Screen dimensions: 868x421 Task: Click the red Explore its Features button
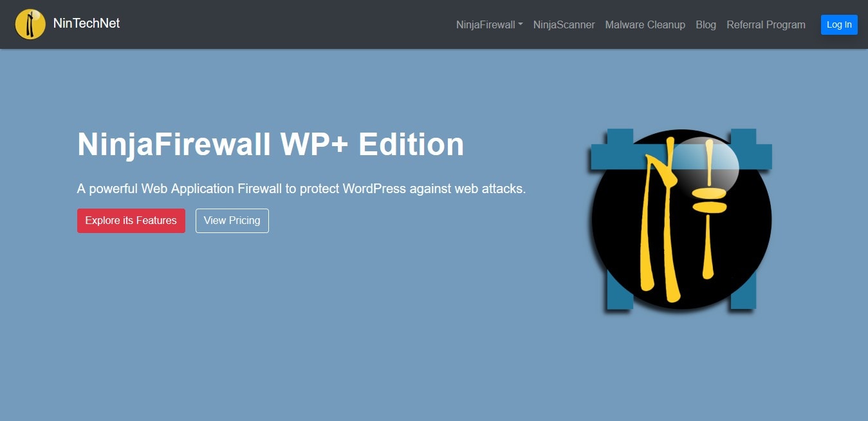pyautogui.click(x=131, y=221)
